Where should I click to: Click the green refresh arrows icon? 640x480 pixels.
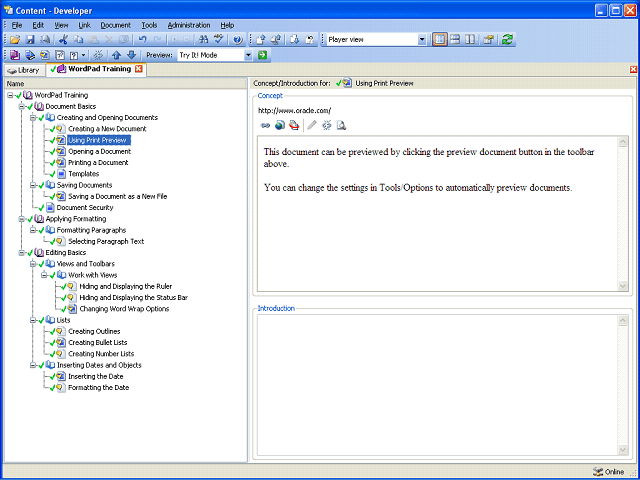pos(507,40)
